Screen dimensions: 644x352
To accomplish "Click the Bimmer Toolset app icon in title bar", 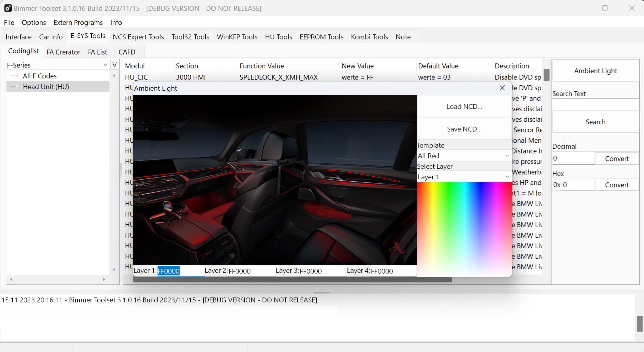I will pos(8,8).
